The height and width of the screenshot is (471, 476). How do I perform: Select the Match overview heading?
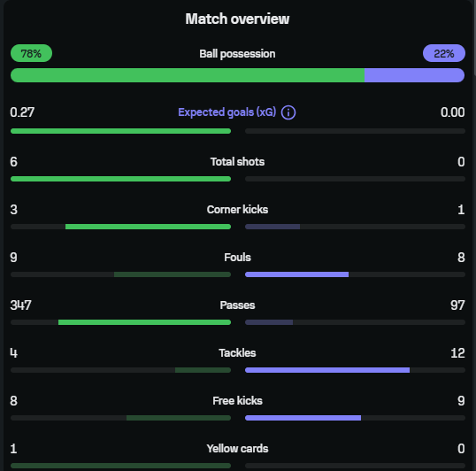click(x=237, y=19)
